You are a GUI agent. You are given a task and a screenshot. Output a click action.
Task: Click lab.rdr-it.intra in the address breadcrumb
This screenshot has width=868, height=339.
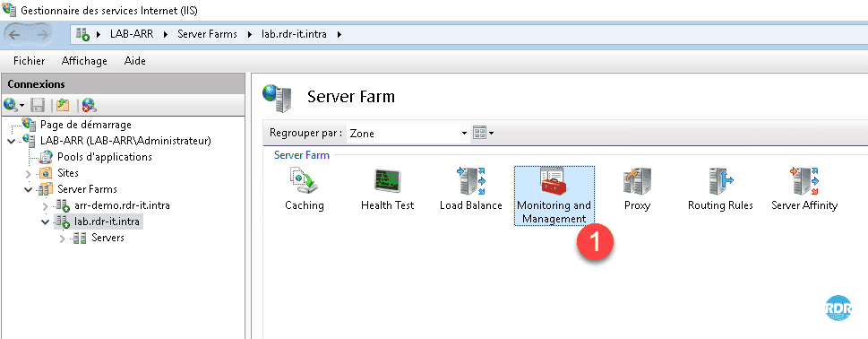[294, 34]
